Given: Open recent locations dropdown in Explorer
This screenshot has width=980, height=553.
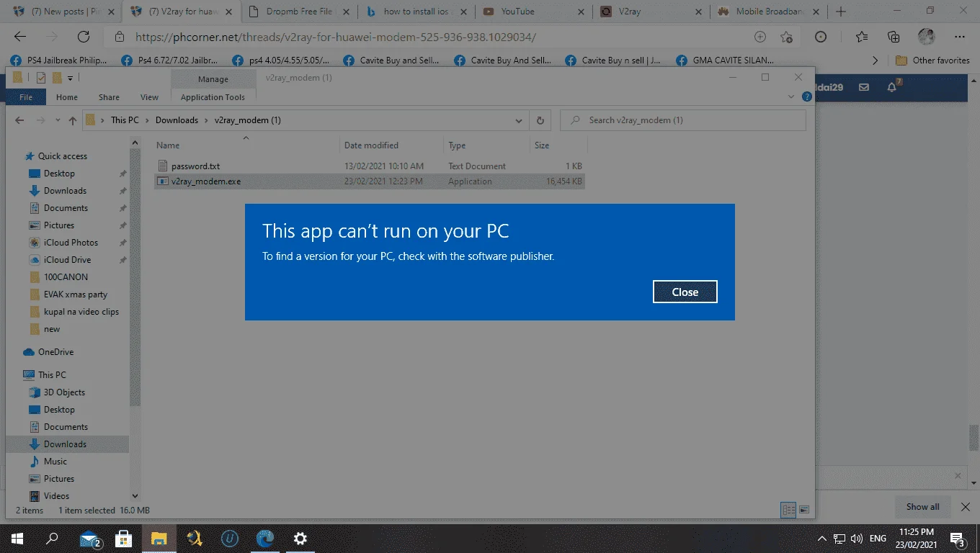Looking at the screenshot, I should (57, 121).
